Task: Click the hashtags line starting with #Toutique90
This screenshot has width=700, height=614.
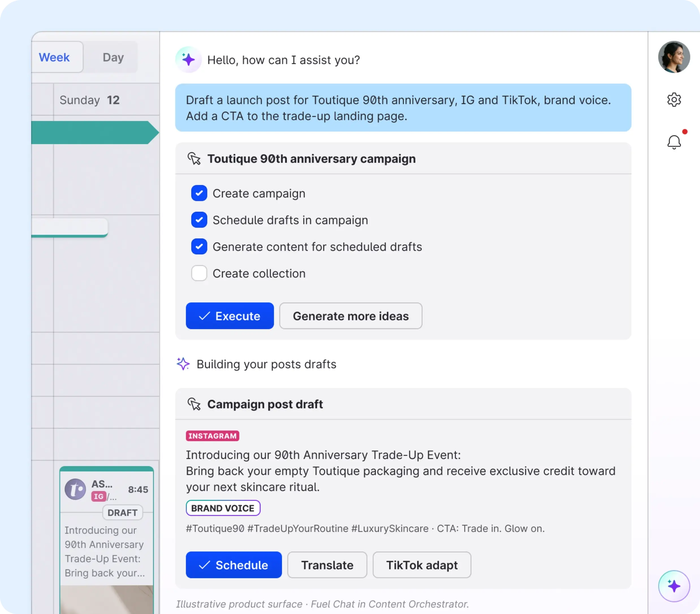Action: click(x=365, y=528)
